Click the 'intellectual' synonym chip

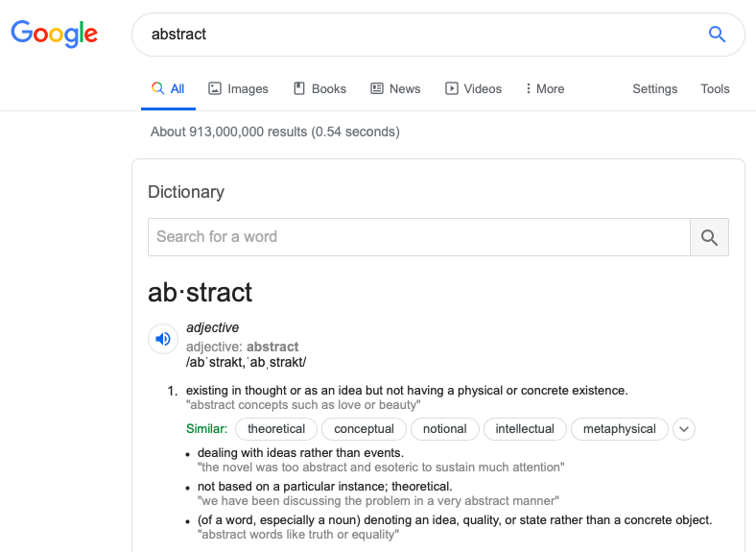[525, 429]
